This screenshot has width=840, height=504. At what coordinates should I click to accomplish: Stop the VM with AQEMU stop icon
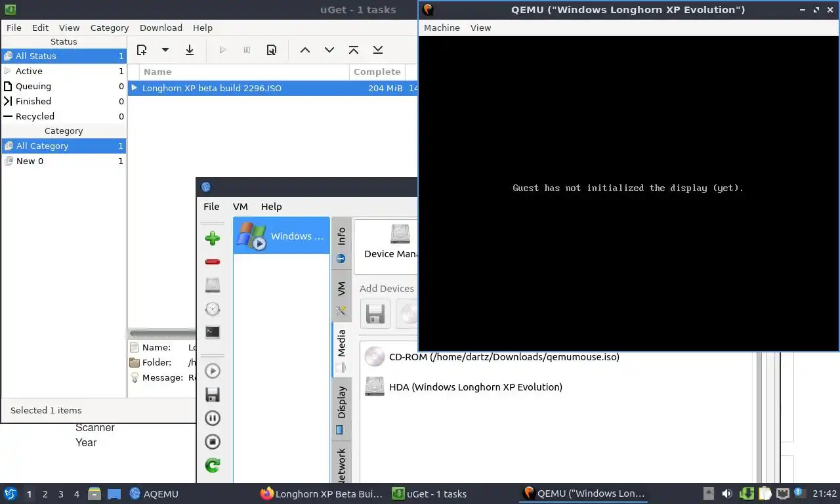click(x=212, y=442)
